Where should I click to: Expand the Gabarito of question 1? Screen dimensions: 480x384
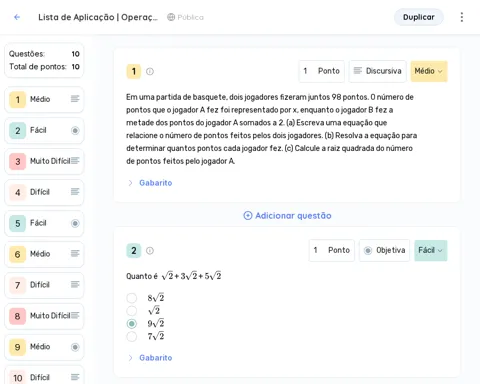(x=150, y=183)
